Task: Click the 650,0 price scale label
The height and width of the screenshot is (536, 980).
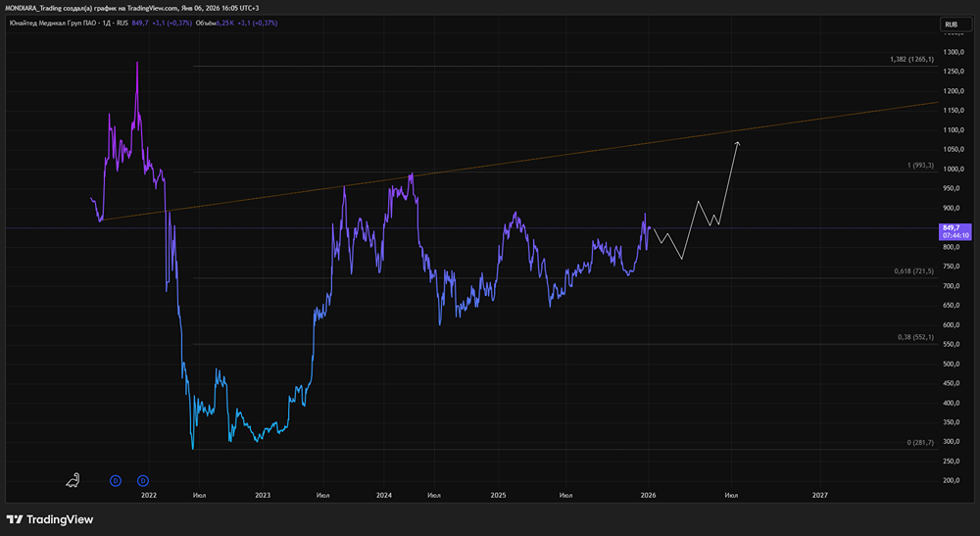Action: [x=954, y=306]
